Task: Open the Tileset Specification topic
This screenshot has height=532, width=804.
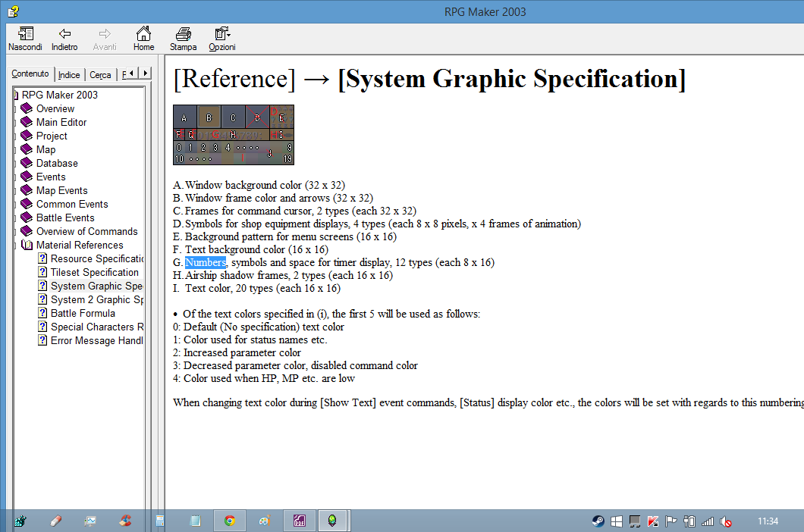Action: (x=95, y=272)
